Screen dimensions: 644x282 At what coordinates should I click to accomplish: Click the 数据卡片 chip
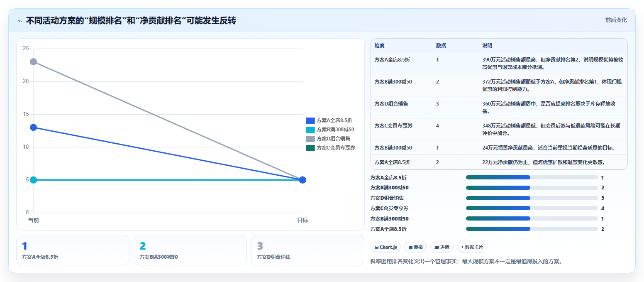pyautogui.click(x=472, y=247)
